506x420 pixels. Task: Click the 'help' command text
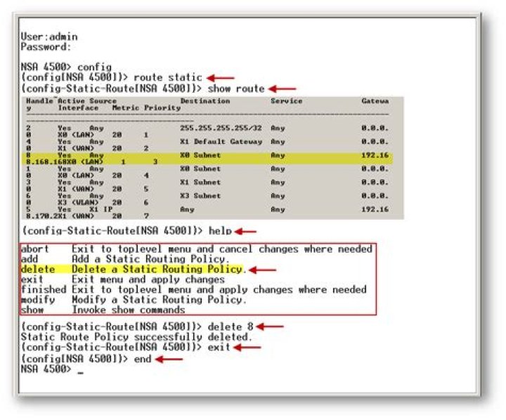click(220, 231)
